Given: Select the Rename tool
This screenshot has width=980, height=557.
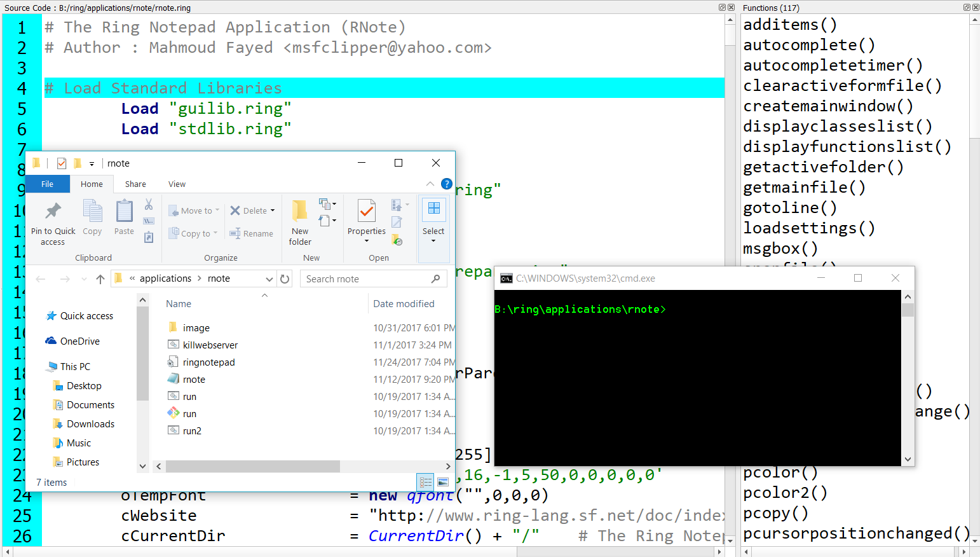Looking at the screenshot, I should point(252,233).
